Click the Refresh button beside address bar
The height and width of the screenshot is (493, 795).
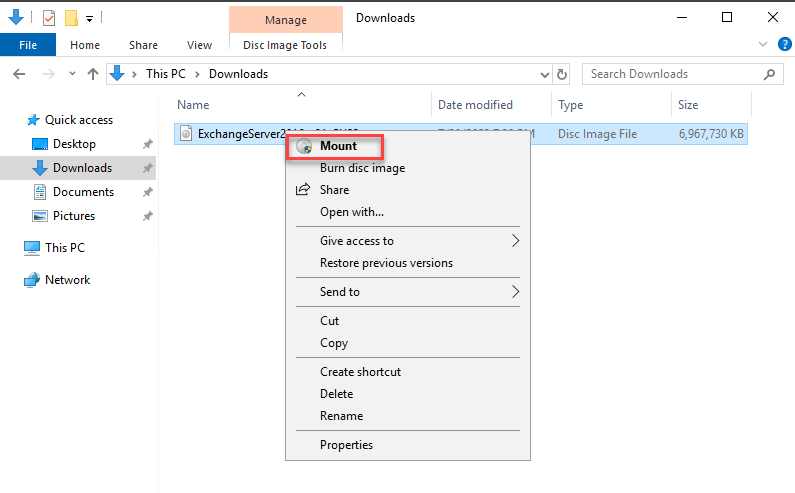tap(562, 74)
